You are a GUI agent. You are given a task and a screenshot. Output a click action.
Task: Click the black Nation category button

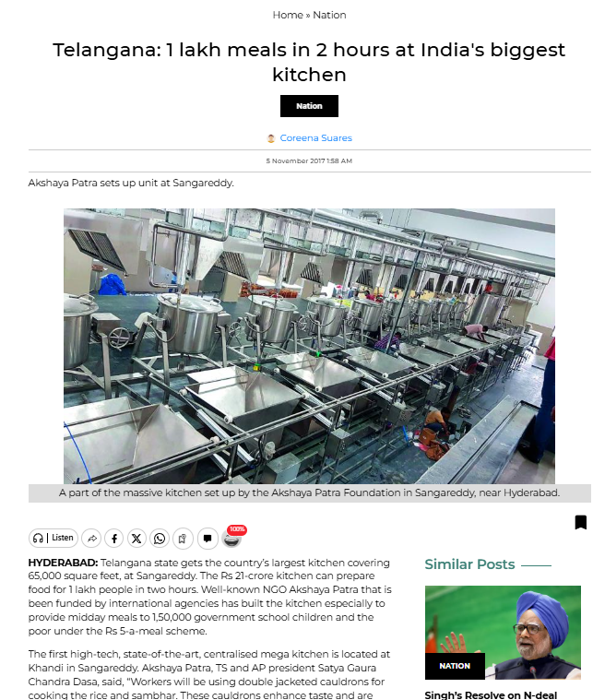(x=309, y=106)
